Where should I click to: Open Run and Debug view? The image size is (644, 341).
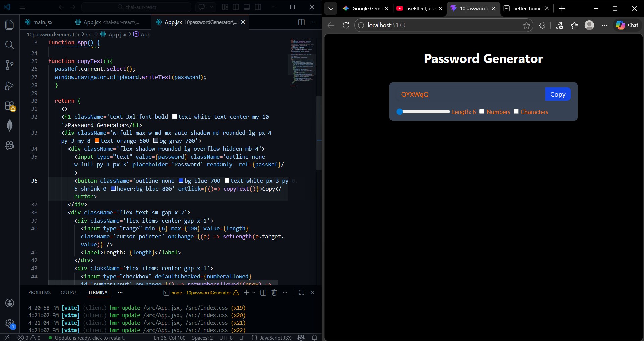pos(10,86)
